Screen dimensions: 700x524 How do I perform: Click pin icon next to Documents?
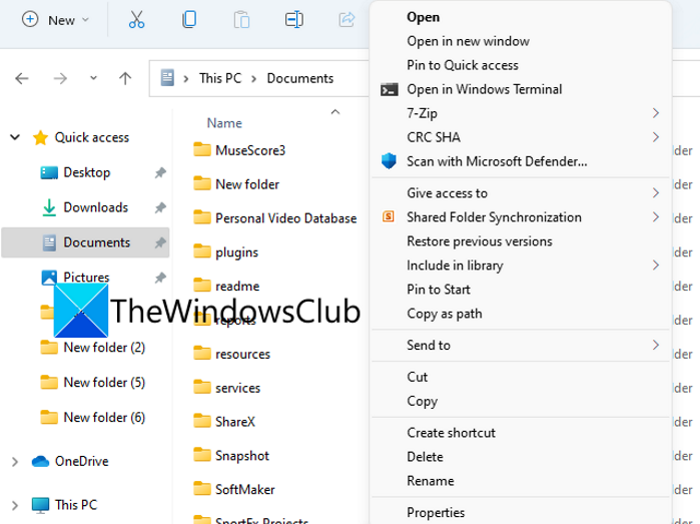click(x=160, y=243)
